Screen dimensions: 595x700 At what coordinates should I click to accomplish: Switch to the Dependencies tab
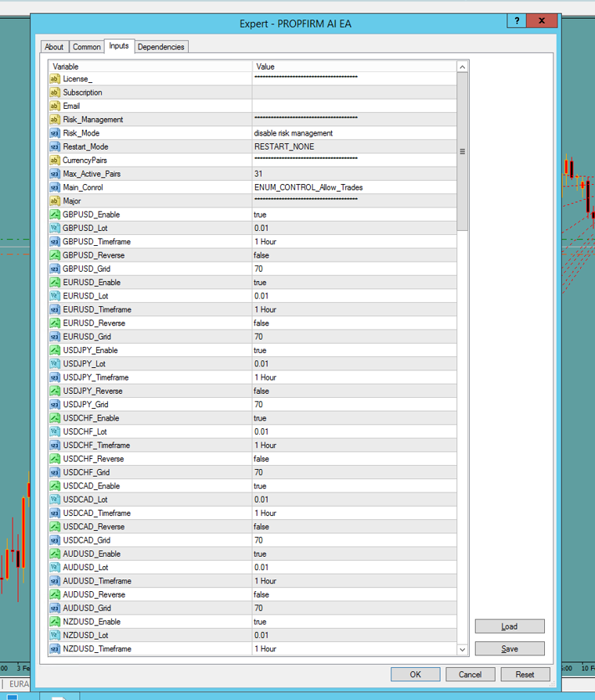pyautogui.click(x=160, y=47)
